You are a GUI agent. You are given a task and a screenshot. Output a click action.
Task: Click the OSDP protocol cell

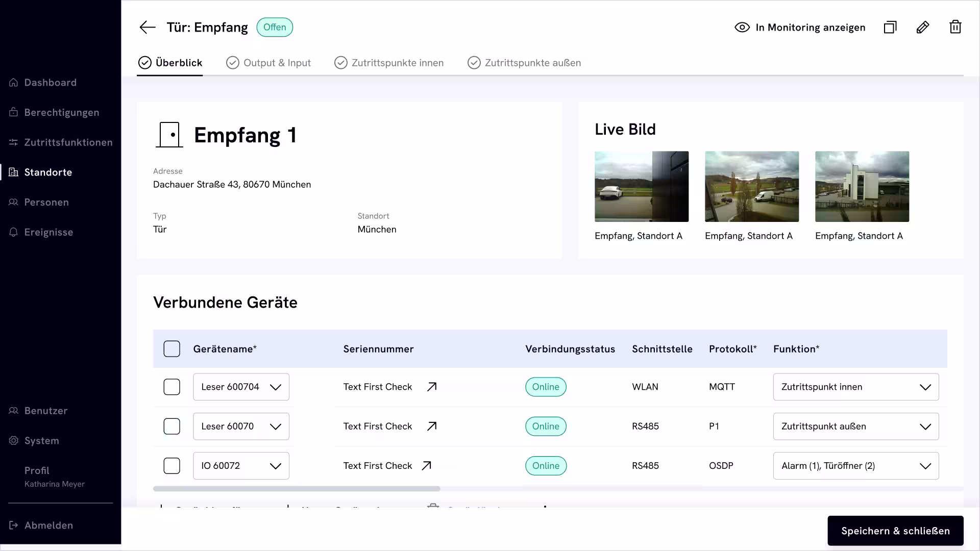[721, 465]
